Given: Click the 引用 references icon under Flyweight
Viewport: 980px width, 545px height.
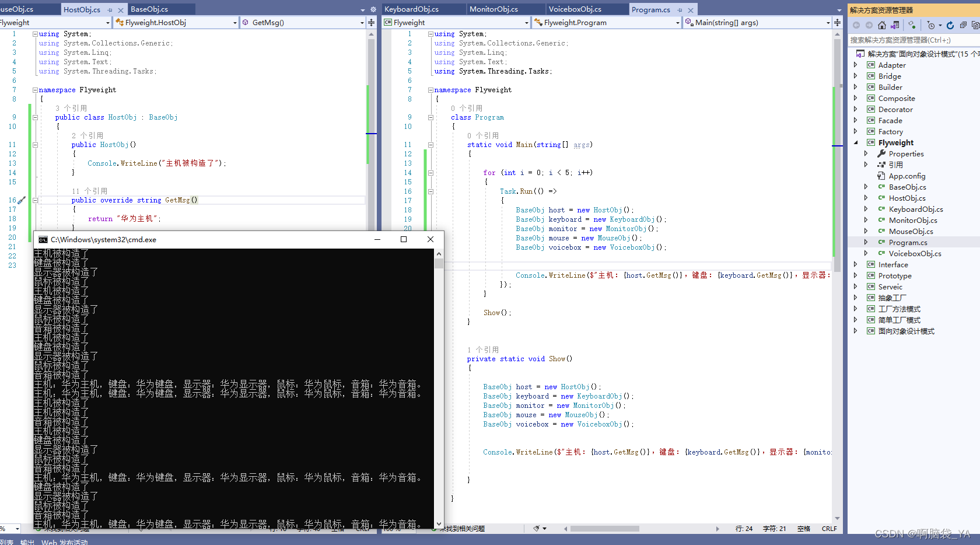Looking at the screenshot, I should tap(881, 165).
